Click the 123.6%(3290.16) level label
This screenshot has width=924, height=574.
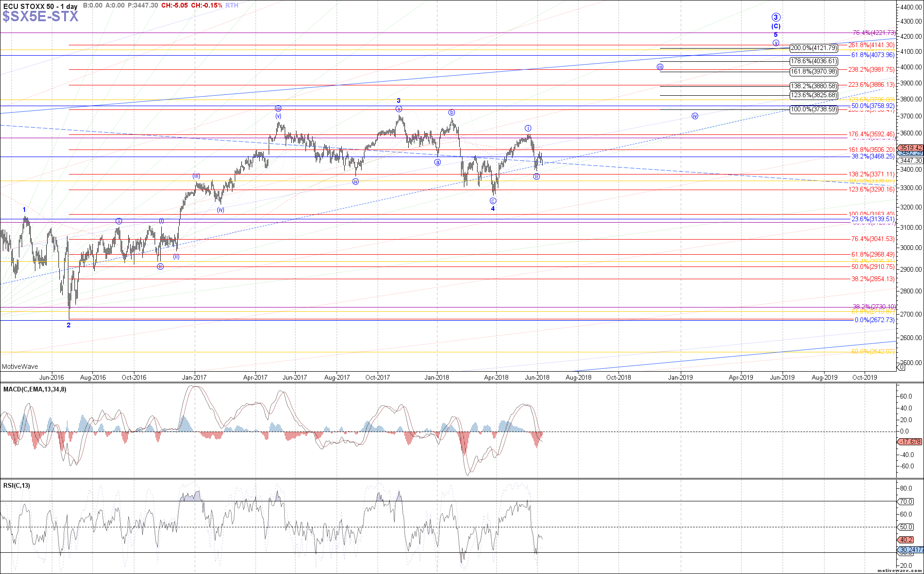[871, 190]
